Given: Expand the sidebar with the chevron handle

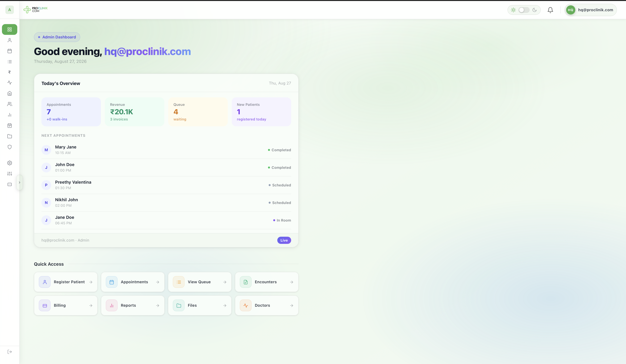Looking at the screenshot, I should (19, 182).
